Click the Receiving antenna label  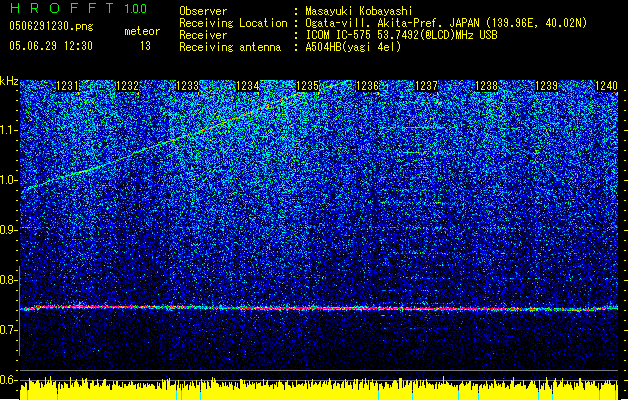(x=230, y=47)
